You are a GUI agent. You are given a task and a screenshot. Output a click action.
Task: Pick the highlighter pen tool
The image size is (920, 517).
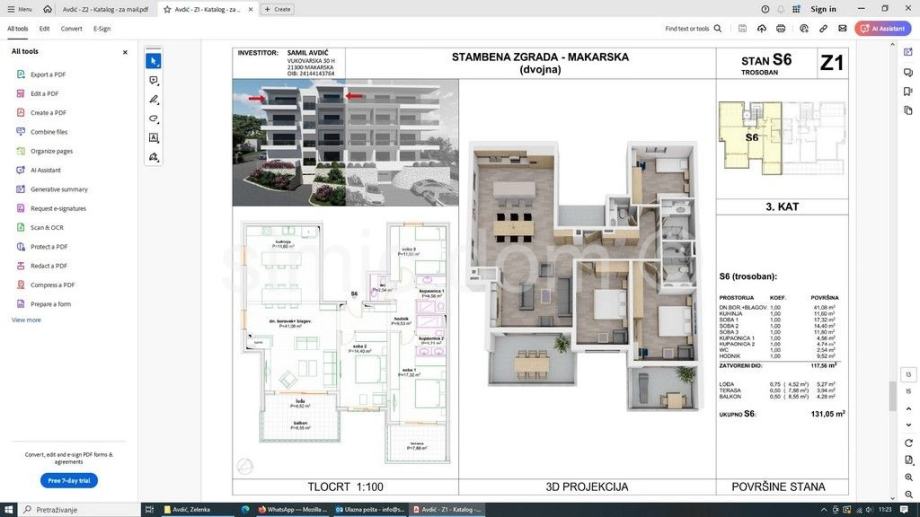tap(154, 100)
